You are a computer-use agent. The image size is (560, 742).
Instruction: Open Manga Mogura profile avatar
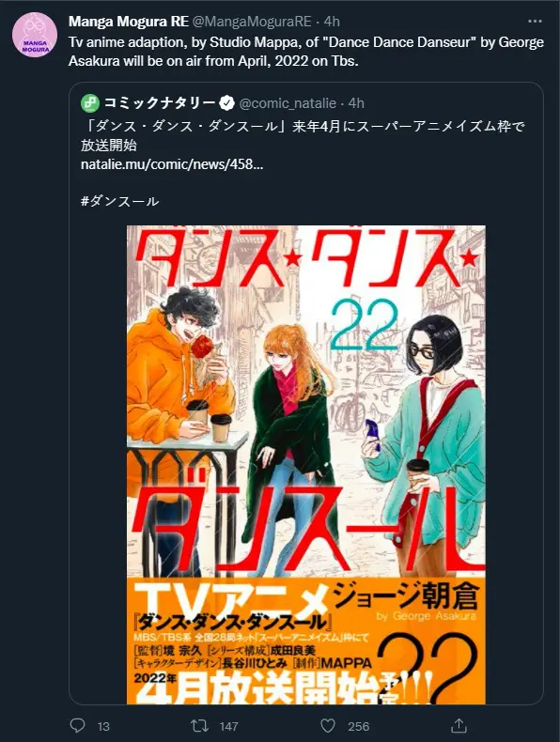[35, 35]
